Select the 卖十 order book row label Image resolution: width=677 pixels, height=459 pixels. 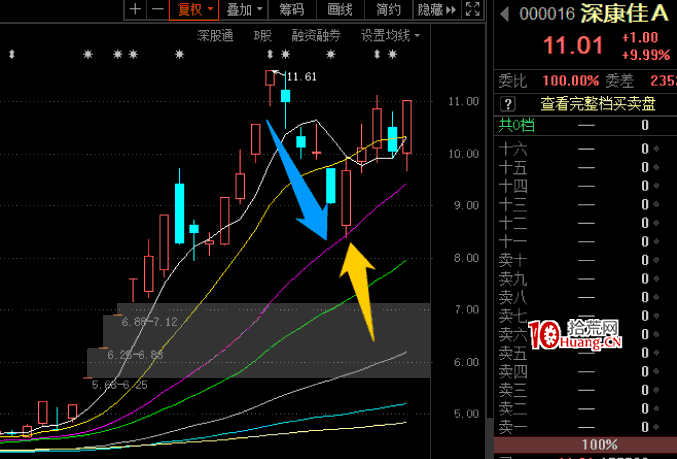tap(513, 260)
